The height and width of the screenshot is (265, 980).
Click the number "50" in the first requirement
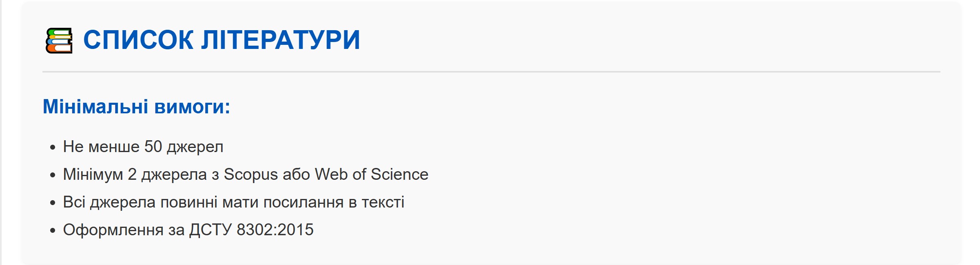tap(153, 147)
